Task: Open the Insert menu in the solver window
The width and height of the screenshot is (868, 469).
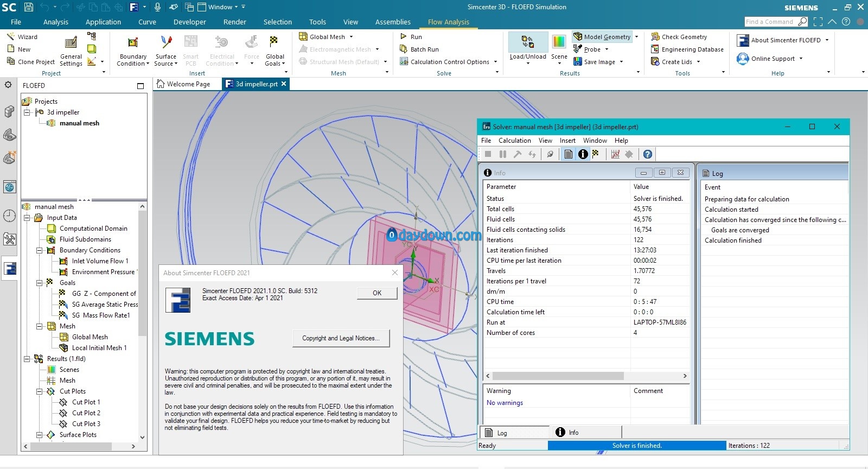Action: tap(567, 141)
